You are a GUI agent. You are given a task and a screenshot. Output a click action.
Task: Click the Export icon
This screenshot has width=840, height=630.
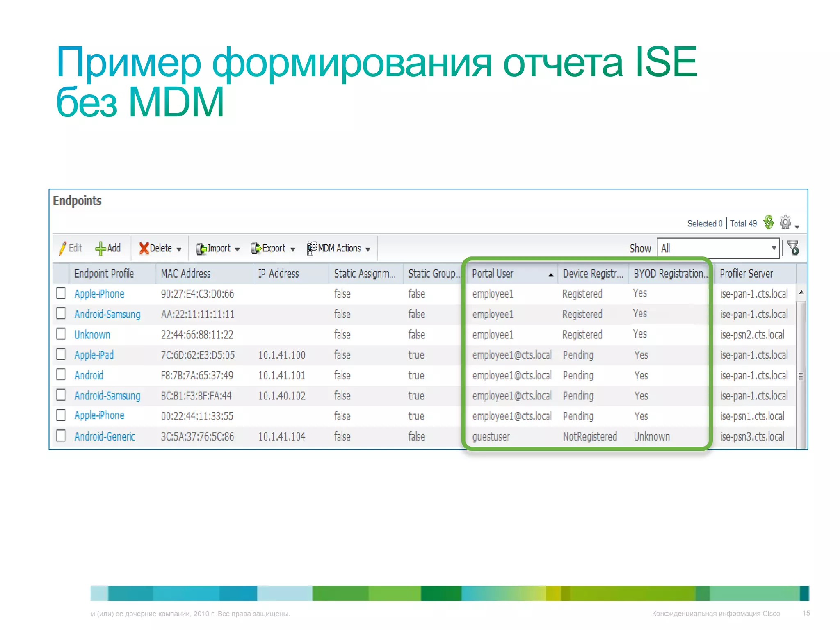pyautogui.click(x=256, y=249)
